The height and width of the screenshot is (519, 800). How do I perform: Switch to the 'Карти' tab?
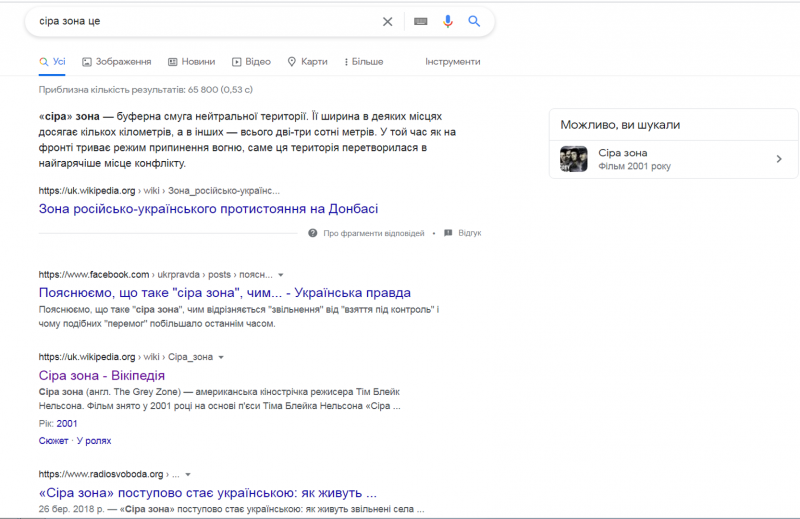pyautogui.click(x=308, y=62)
